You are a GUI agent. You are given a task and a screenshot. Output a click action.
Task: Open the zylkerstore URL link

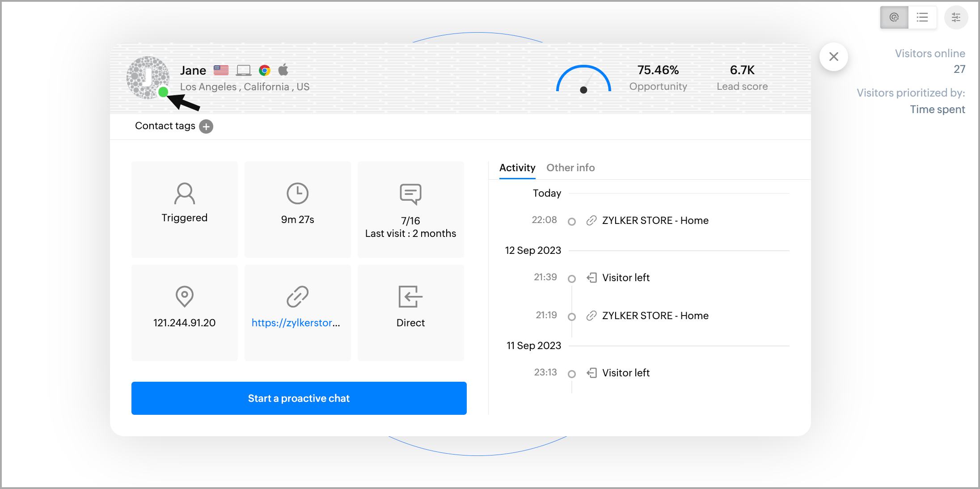296,323
